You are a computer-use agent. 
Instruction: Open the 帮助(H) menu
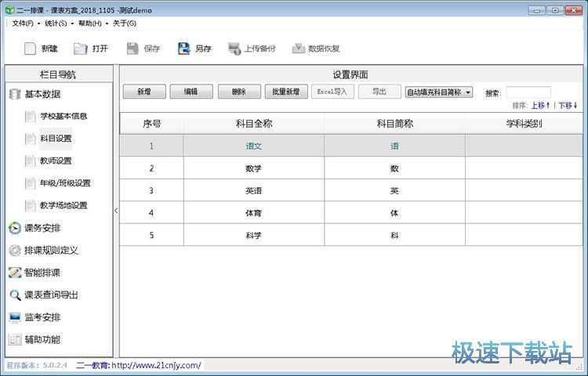point(89,23)
